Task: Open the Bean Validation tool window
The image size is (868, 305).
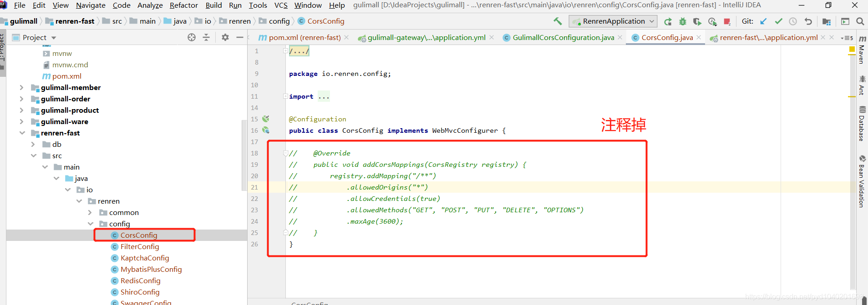Action: click(x=862, y=181)
